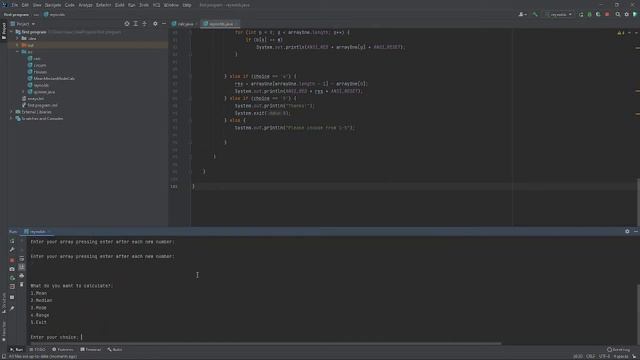Click the closing brace on last code line
Screen dimensions: 640x360
(x=193, y=187)
